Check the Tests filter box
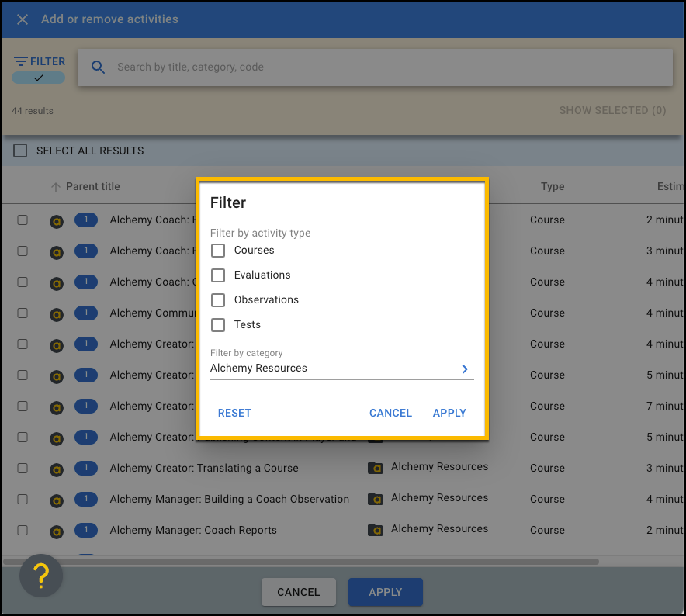 coord(218,325)
